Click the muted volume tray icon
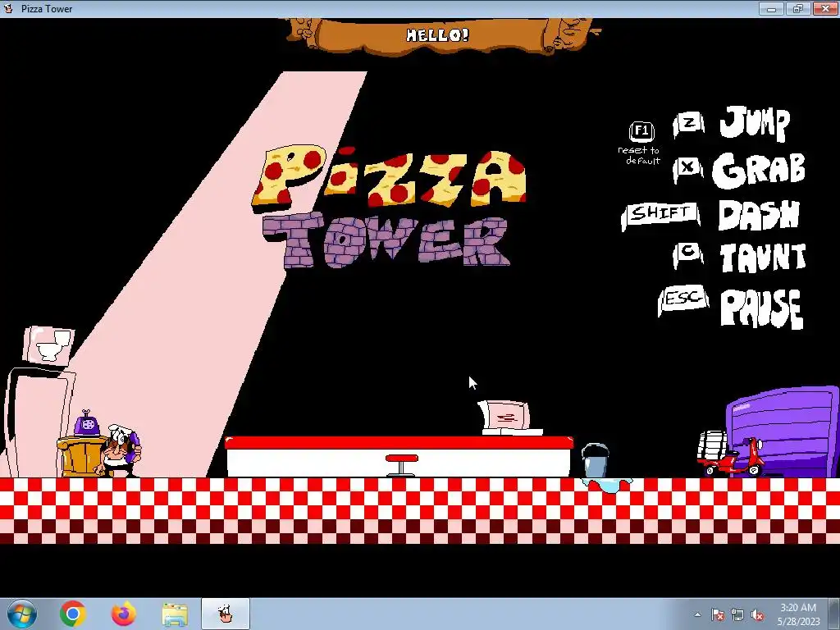840x630 pixels. [x=757, y=614]
